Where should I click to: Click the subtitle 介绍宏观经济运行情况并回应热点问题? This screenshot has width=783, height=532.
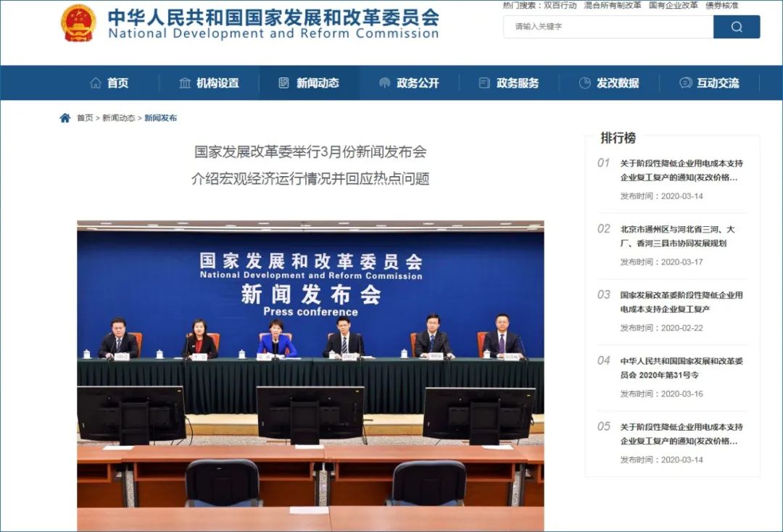pos(310,179)
